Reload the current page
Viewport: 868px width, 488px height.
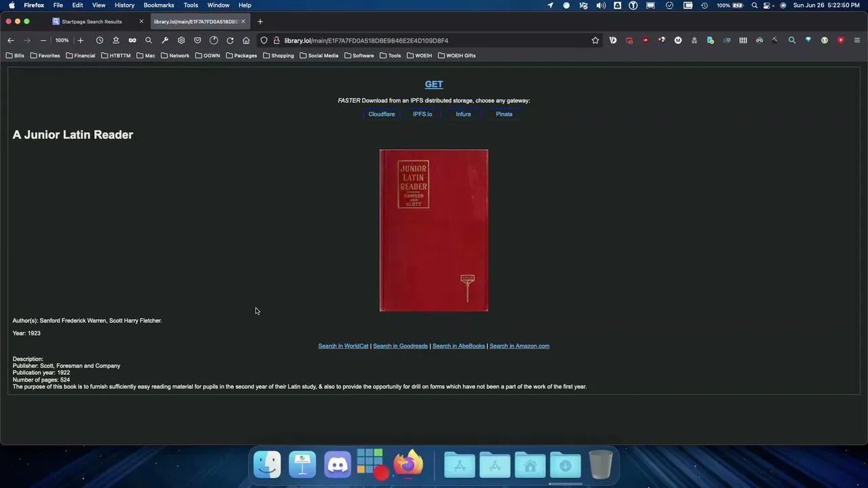[230, 41]
